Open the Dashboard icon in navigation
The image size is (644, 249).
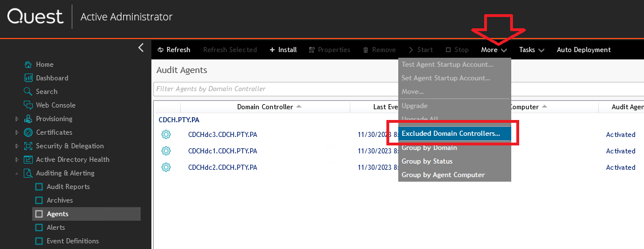[28, 78]
